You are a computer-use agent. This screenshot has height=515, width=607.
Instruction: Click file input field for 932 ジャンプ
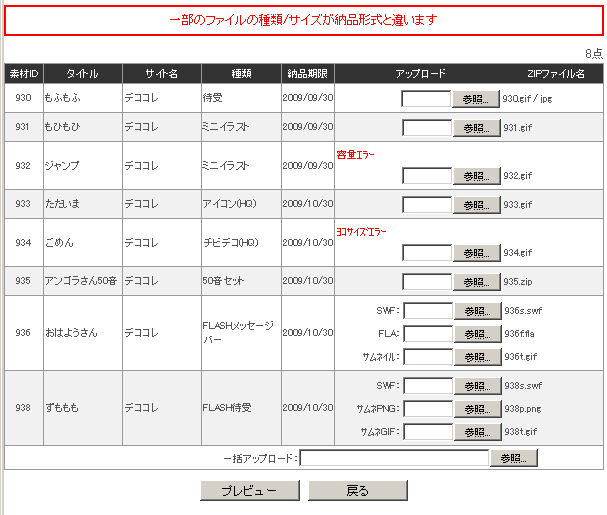click(427, 176)
